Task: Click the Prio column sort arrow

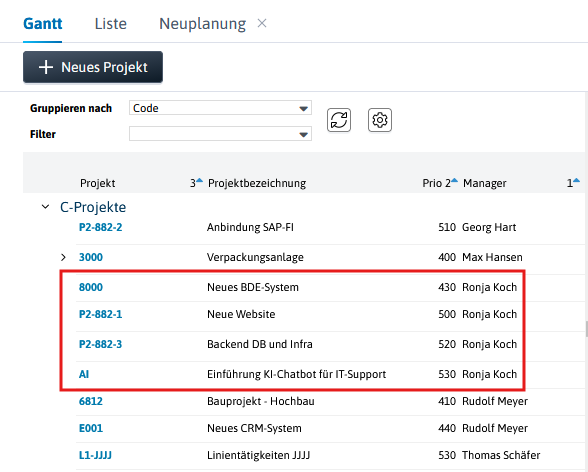Action: tap(454, 181)
